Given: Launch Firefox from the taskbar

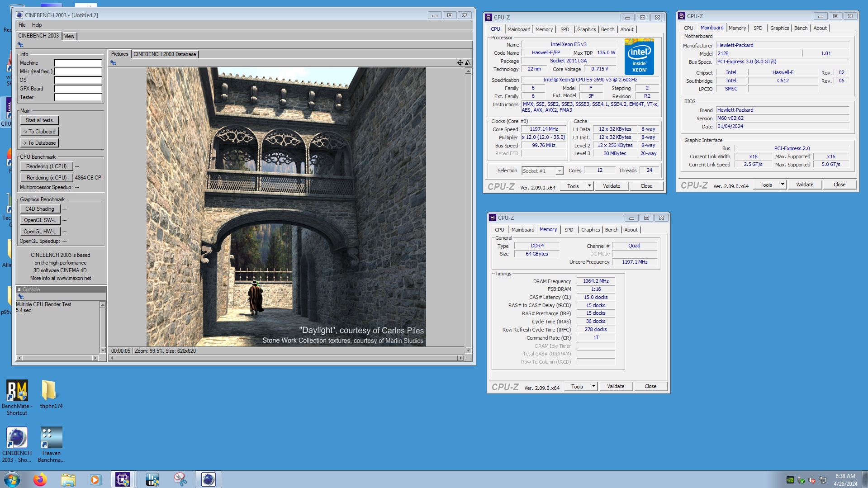Looking at the screenshot, I should coord(40,479).
